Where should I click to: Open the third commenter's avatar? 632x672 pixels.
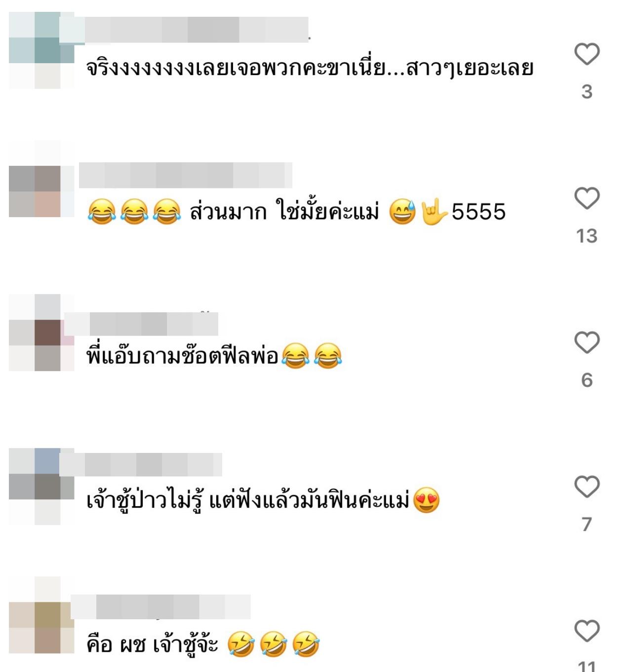click(41, 333)
